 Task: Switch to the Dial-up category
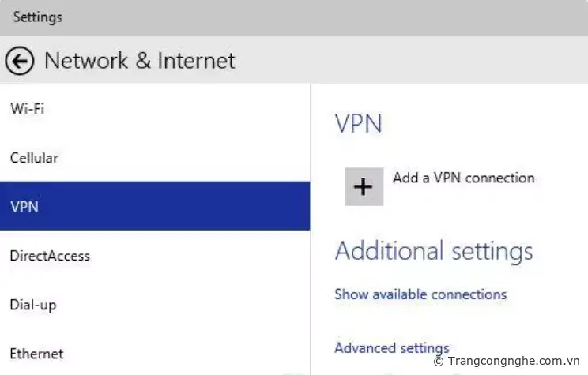click(33, 305)
